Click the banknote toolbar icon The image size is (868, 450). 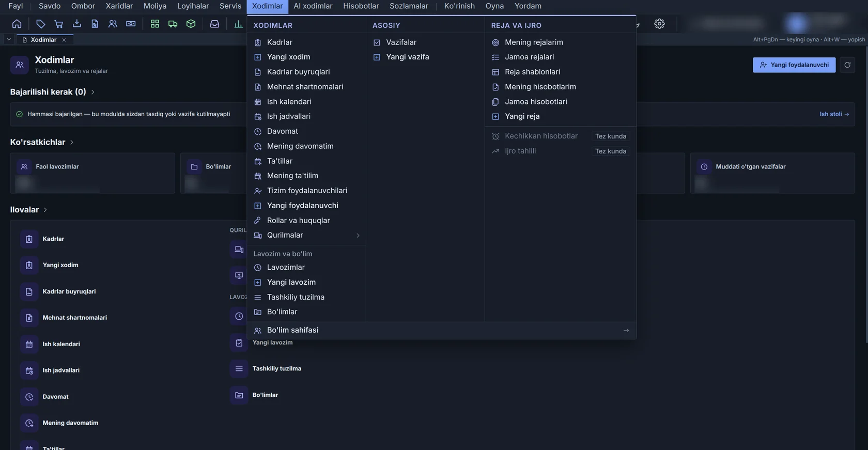tap(131, 24)
